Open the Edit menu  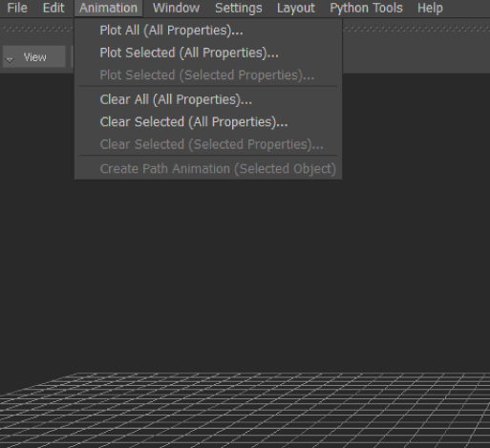53,8
